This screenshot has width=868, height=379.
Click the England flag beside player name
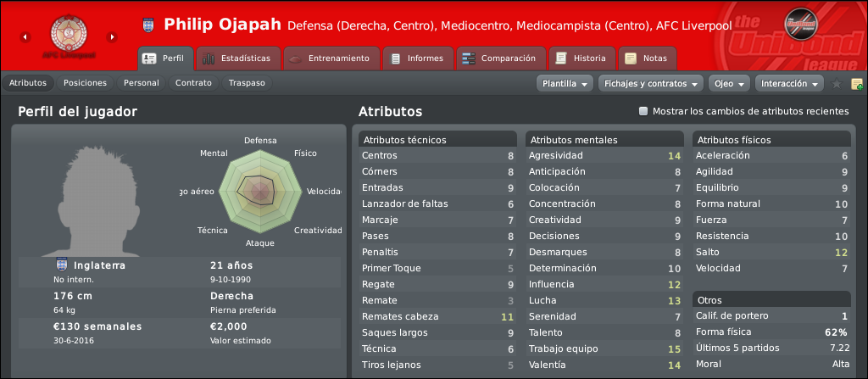(147, 25)
